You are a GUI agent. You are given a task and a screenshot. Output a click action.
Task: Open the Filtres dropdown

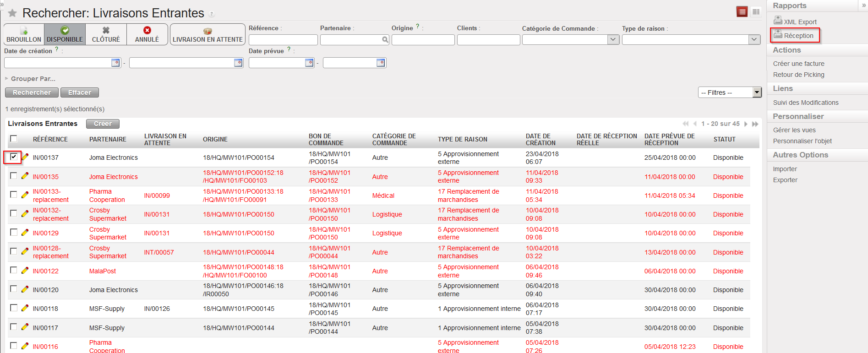pyautogui.click(x=757, y=92)
